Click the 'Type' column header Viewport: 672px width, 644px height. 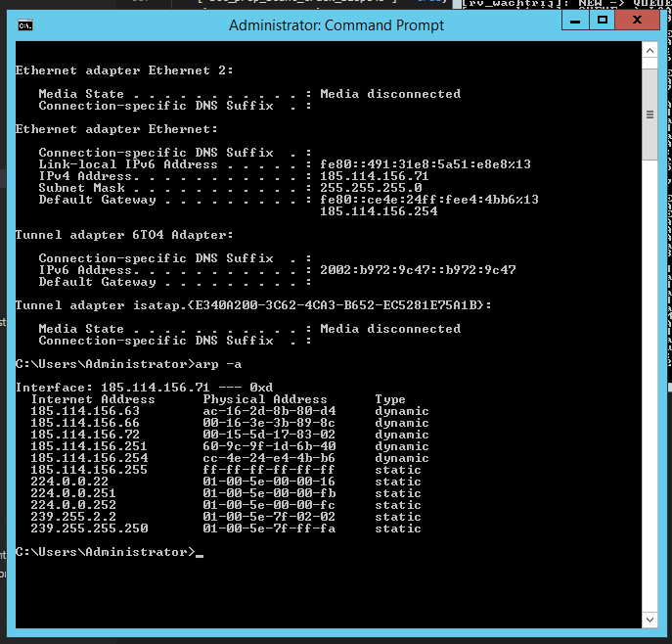tap(390, 399)
